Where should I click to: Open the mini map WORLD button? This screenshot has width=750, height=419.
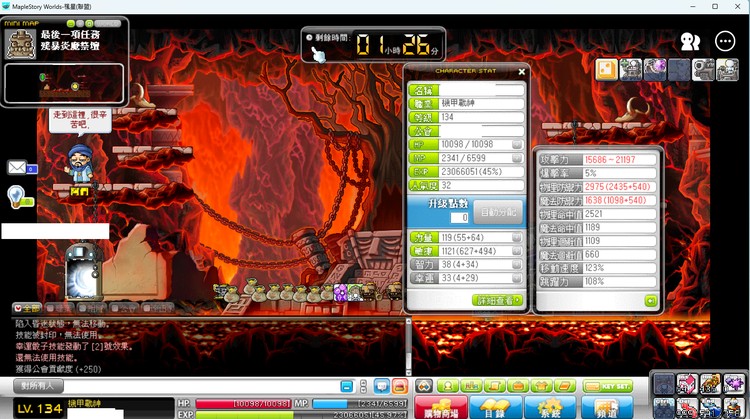pos(107,23)
